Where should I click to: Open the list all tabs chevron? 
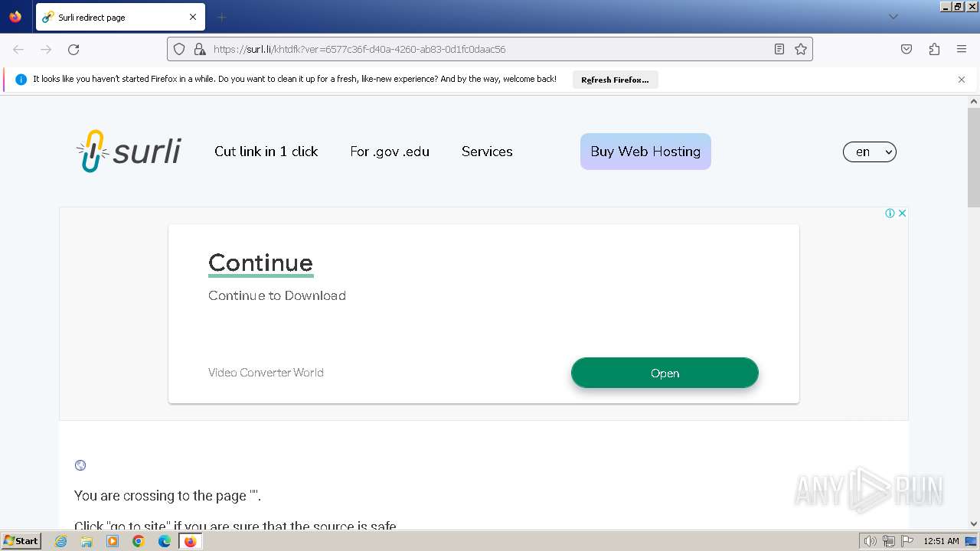893,17
